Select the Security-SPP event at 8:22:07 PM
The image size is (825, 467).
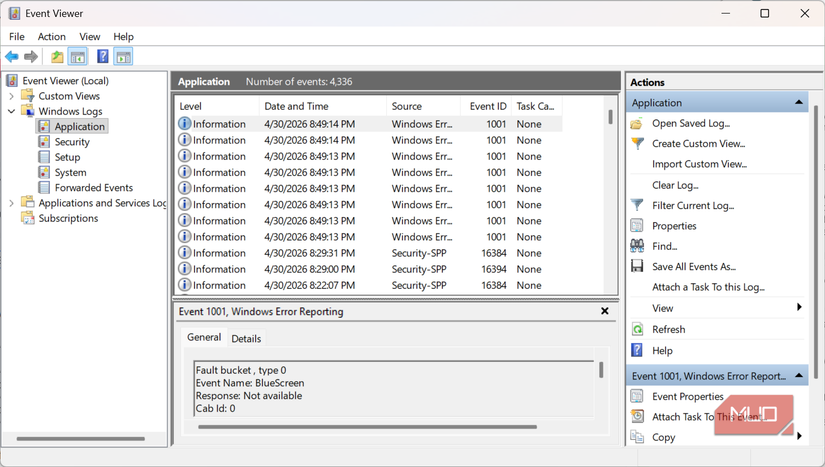[370, 285]
